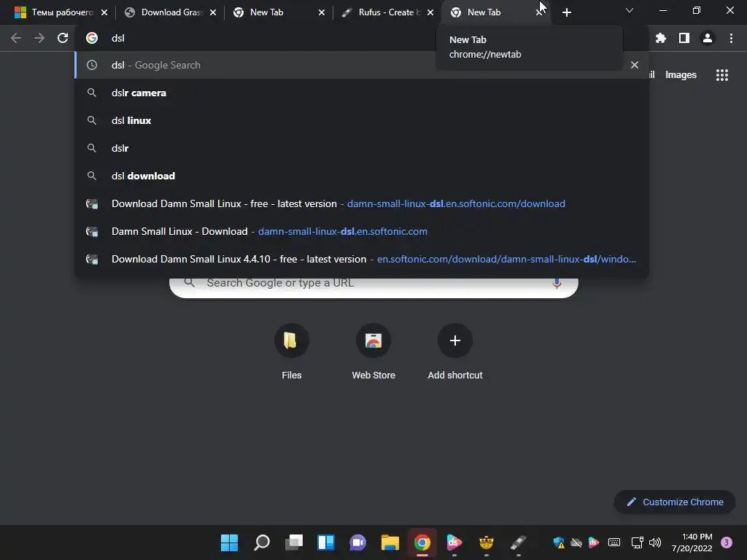
Task: Open Windows Security tray icon
Action: click(x=559, y=542)
